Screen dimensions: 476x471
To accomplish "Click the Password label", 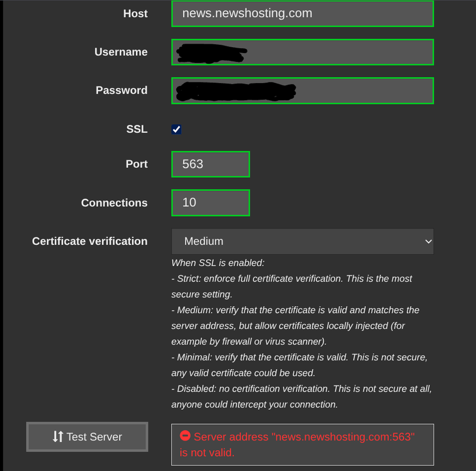I will pyautogui.click(x=121, y=91).
